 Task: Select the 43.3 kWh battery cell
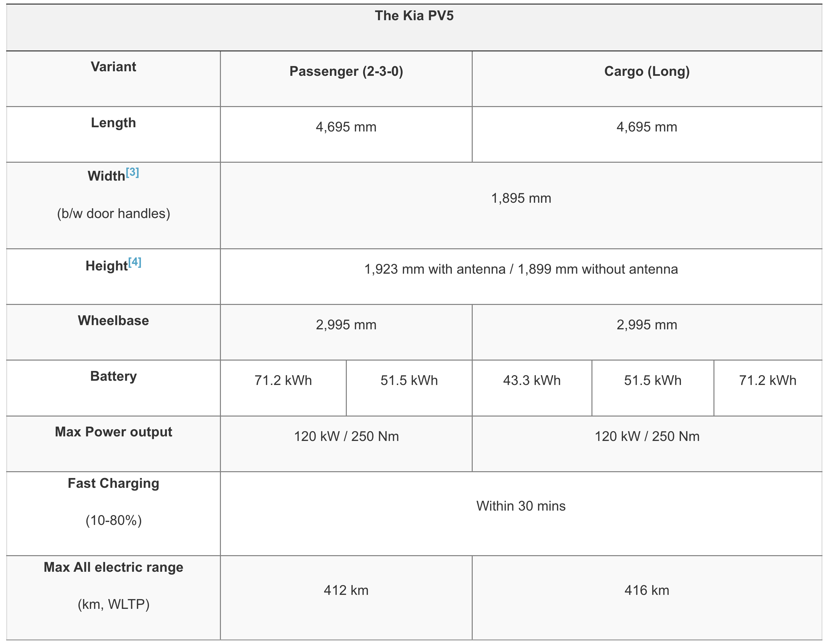tap(532, 380)
